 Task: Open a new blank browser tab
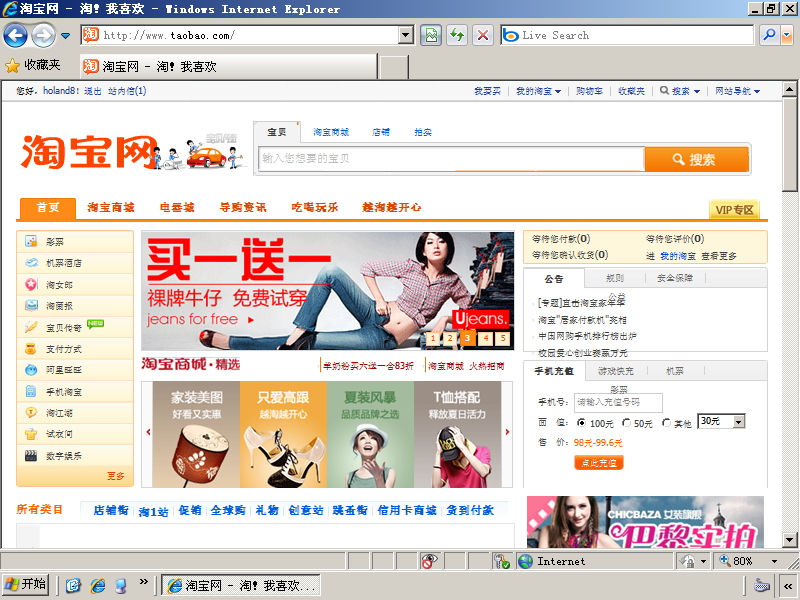(x=394, y=67)
